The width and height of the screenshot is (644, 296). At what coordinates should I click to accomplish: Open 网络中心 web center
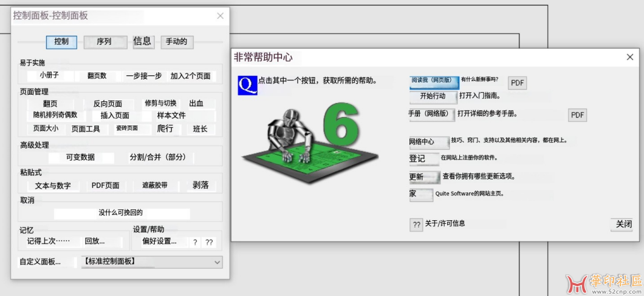click(x=429, y=142)
